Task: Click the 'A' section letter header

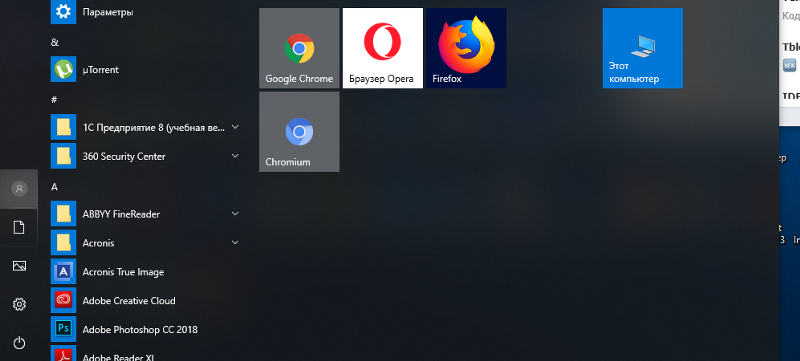Action: [x=54, y=187]
